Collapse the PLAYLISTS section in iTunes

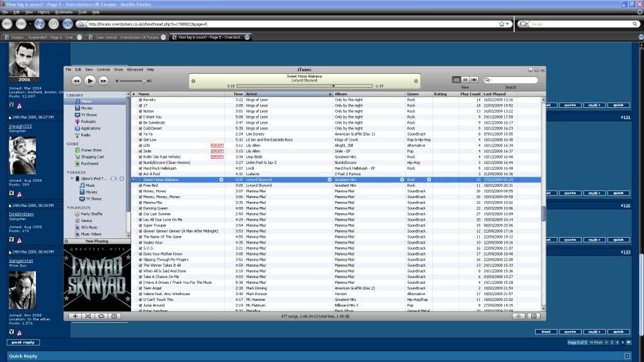68,208
